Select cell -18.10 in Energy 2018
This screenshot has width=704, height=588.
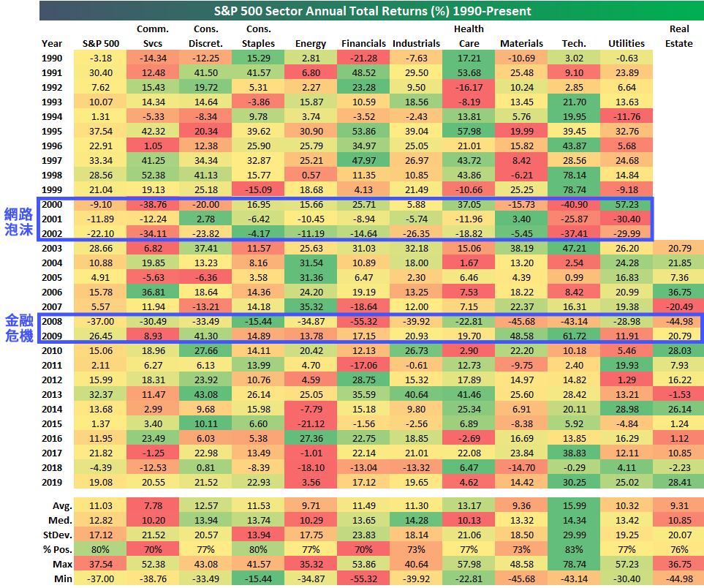click(311, 468)
